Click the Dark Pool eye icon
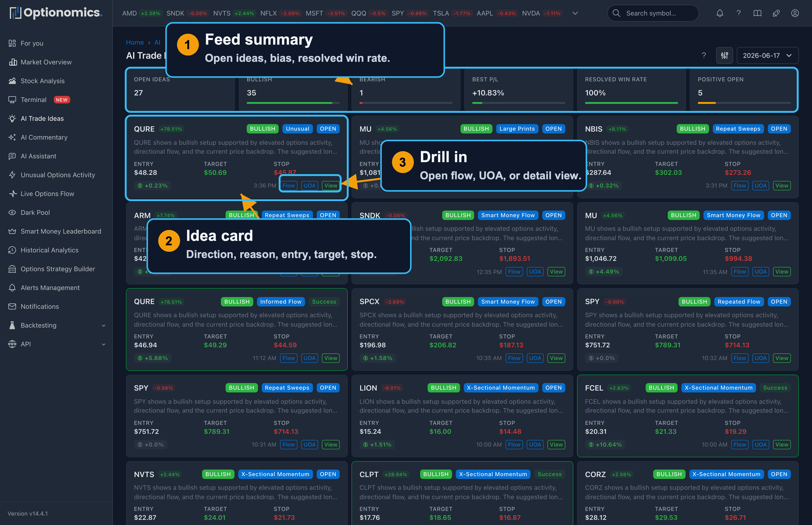 tap(12, 212)
